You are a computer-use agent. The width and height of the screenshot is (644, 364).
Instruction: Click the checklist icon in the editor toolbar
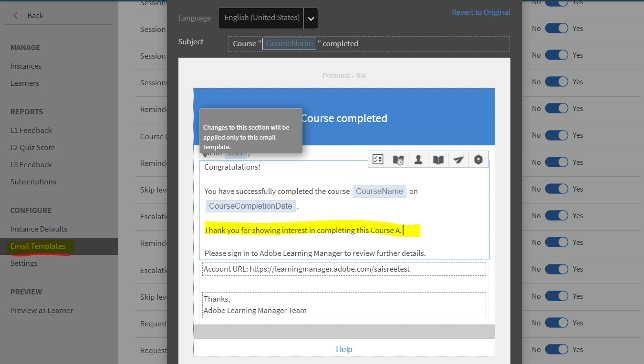(378, 160)
